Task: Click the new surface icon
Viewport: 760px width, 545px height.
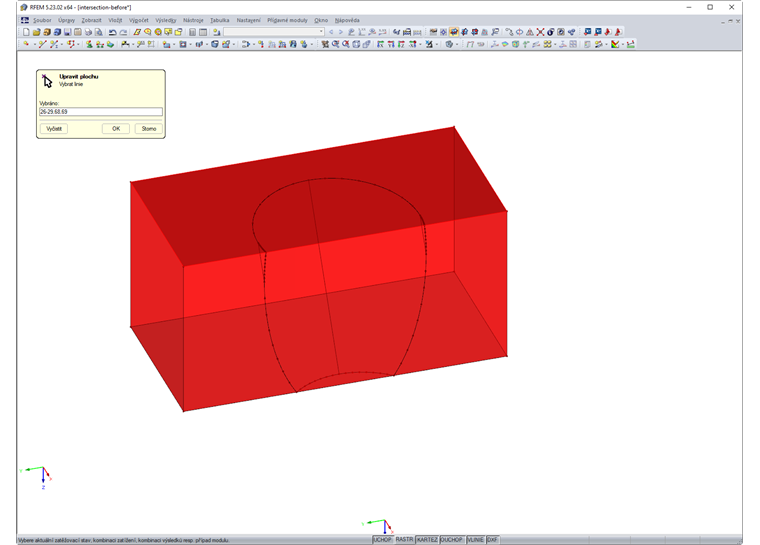Action: pos(167,44)
